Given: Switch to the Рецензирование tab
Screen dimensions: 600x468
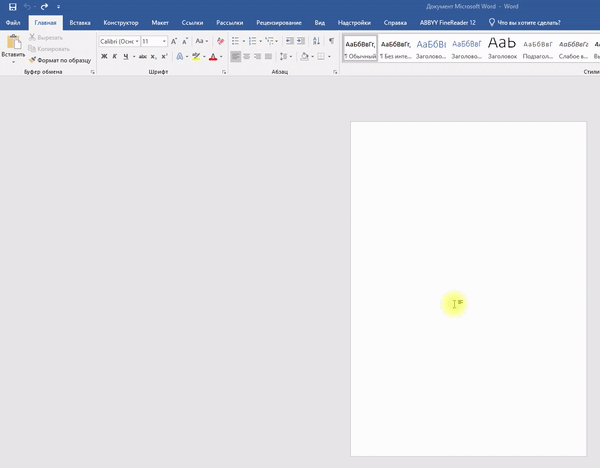Looking at the screenshot, I should (x=279, y=23).
